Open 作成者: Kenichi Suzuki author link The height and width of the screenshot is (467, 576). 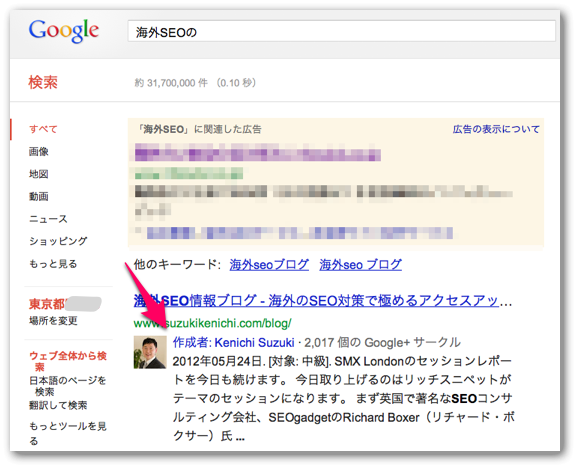[x=234, y=342]
